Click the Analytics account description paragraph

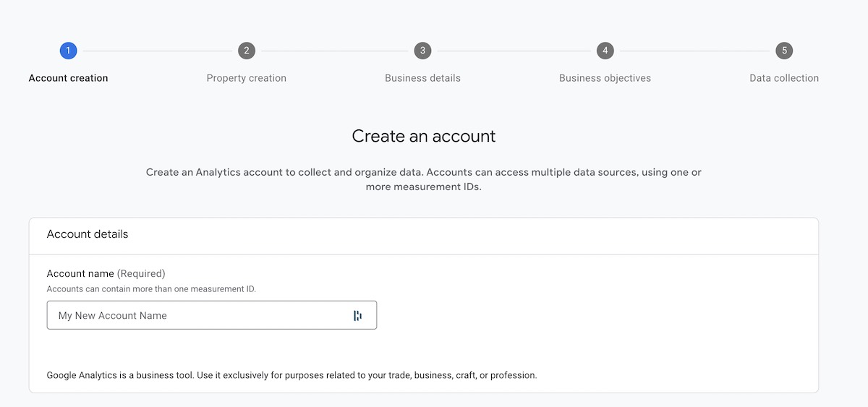point(423,179)
